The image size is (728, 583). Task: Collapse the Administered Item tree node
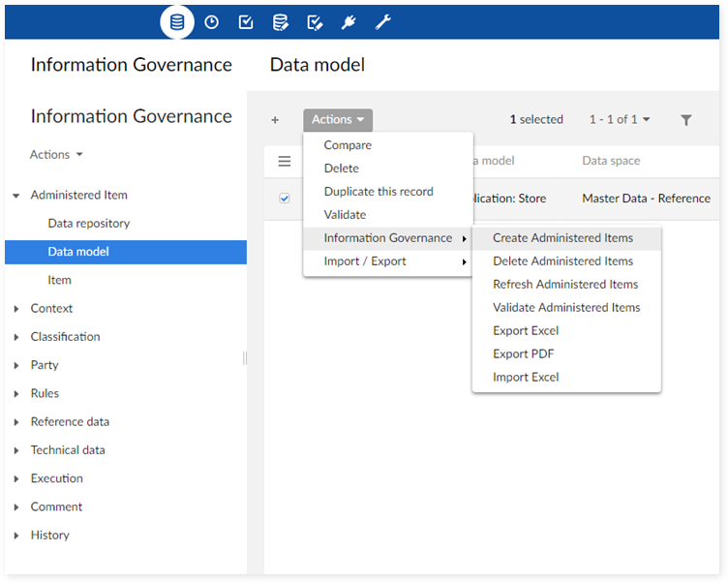click(16, 196)
